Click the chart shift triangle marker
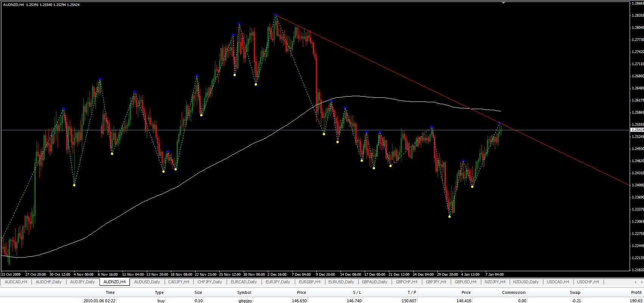The image size is (644, 303). 503,3
